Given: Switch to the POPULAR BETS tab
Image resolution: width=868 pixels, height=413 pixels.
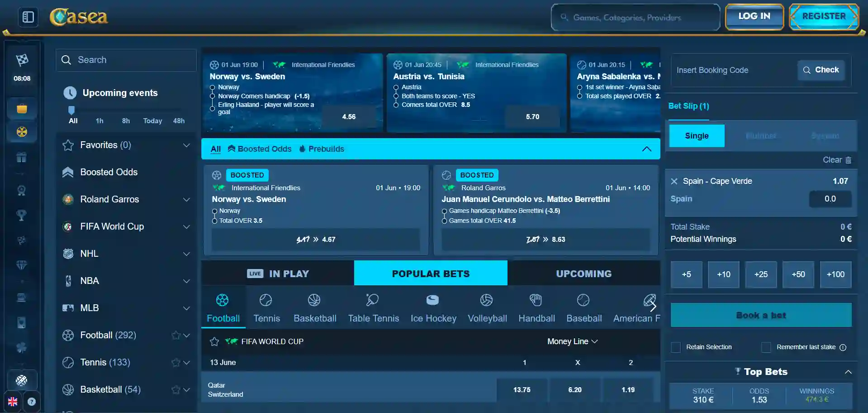Looking at the screenshot, I should 431,273.
